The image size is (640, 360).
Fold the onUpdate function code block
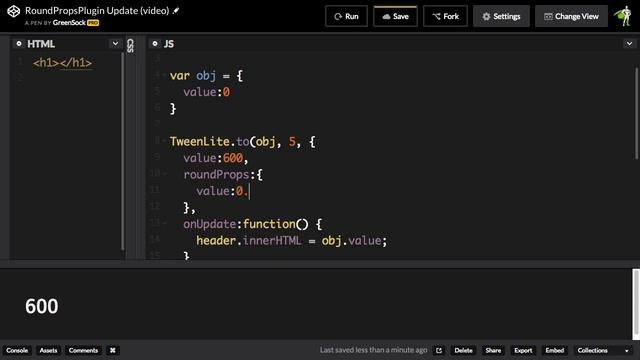point(165,223)
